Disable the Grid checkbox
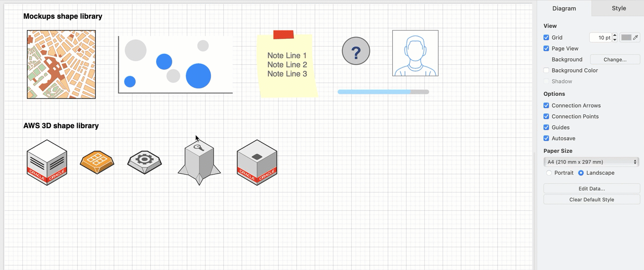This screenshot has width=644, height=270. 546,37
